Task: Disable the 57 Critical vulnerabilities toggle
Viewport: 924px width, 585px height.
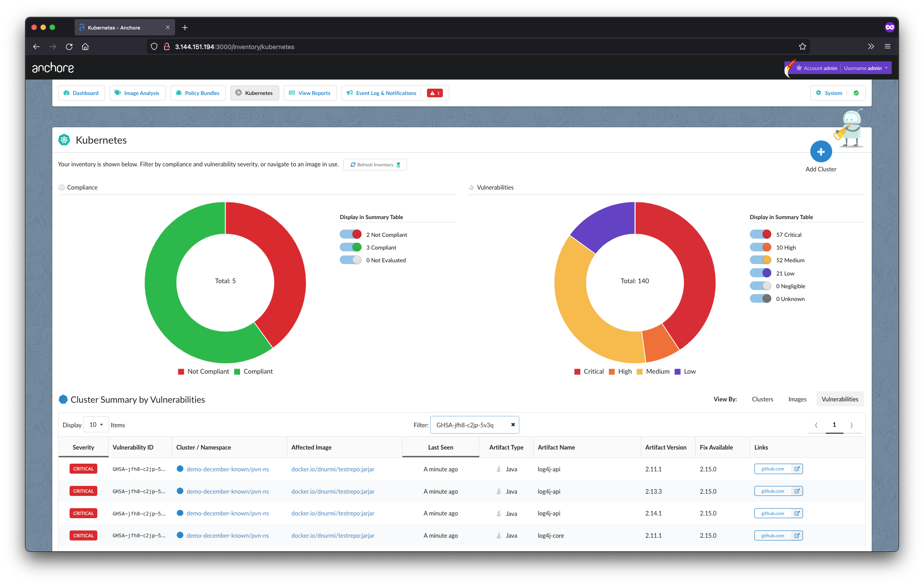Action: tap(760, 235)
